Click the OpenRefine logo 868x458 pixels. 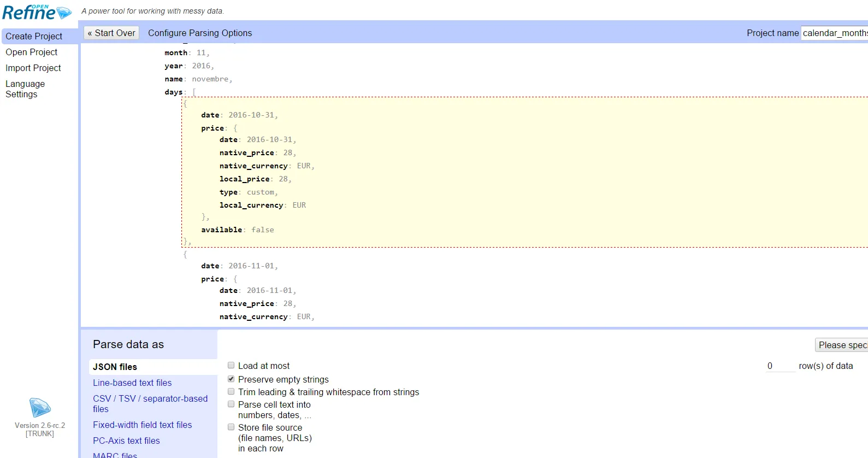(37, 12)
